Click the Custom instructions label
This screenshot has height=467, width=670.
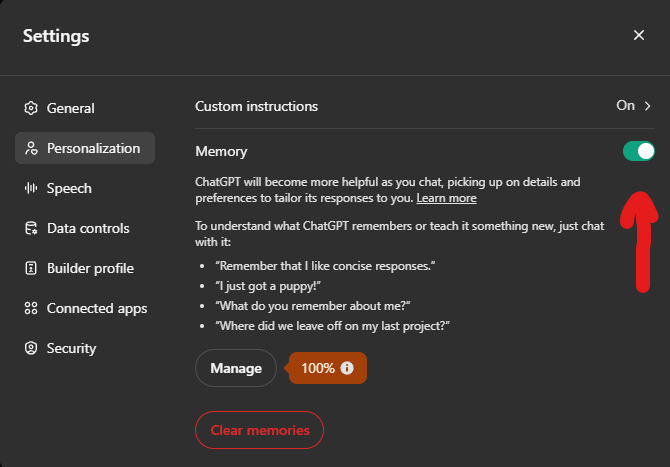point(256,106)
